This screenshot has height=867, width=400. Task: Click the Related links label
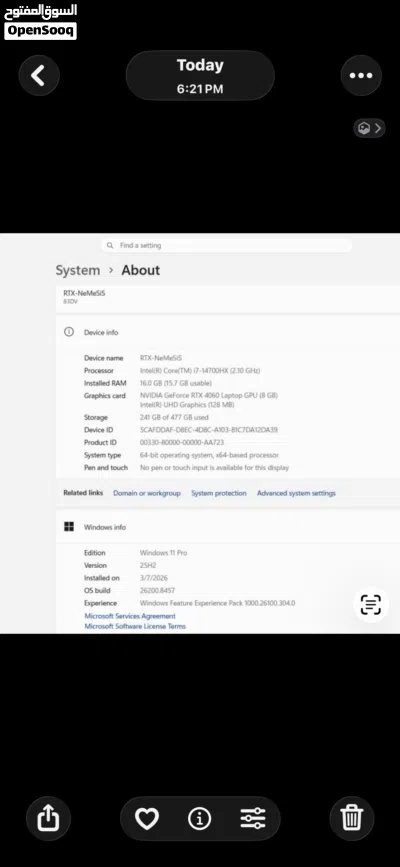[83, 493]
